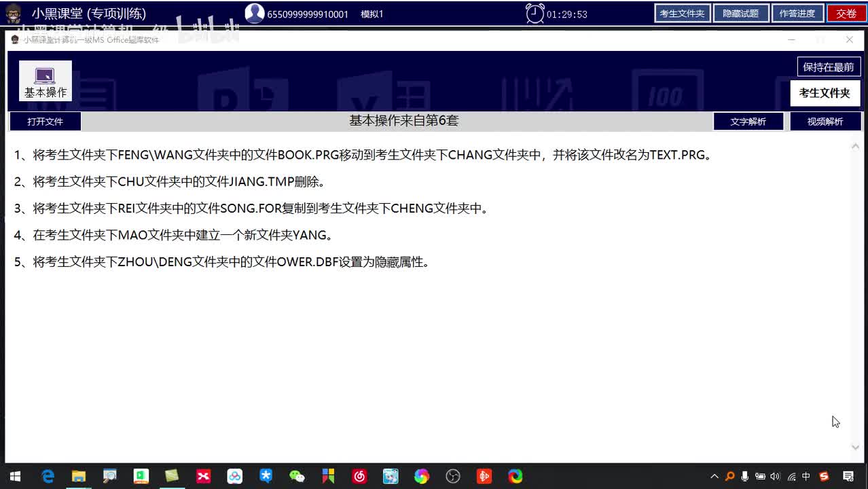Screen dimensions: 868x489
Task: Submit the exam with 交卷
Action: [x=846, y=14]
